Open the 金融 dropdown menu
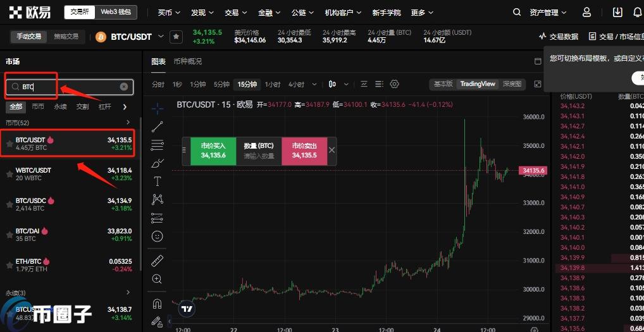The width and height of the screenshot is (644, 332). [269, 13]
